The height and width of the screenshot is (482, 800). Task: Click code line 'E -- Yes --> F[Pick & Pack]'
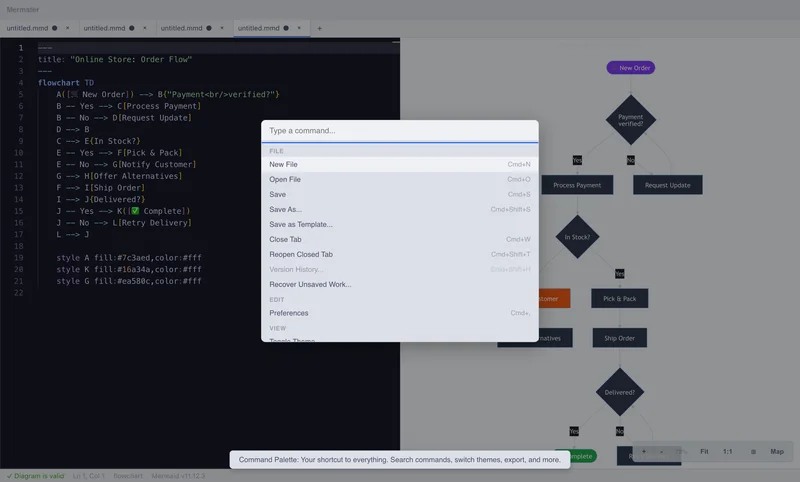[119, 153]
